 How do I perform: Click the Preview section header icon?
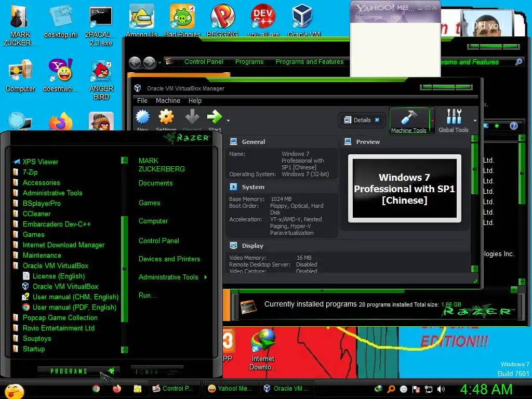click(x=348, y=141)
